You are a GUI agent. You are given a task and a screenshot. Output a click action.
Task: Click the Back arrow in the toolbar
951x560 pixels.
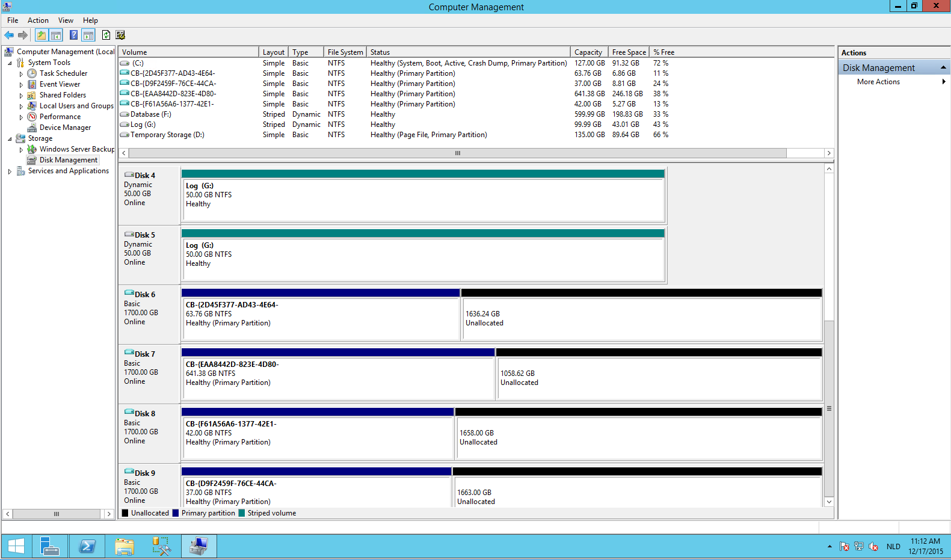[9, 35]
